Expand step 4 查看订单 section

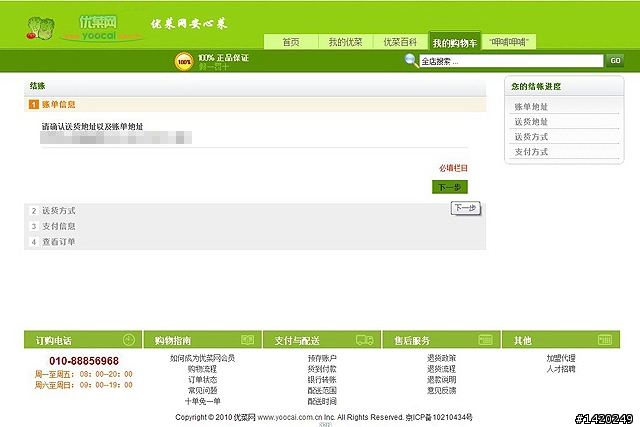pyautogui.click(x=255, y=242)
